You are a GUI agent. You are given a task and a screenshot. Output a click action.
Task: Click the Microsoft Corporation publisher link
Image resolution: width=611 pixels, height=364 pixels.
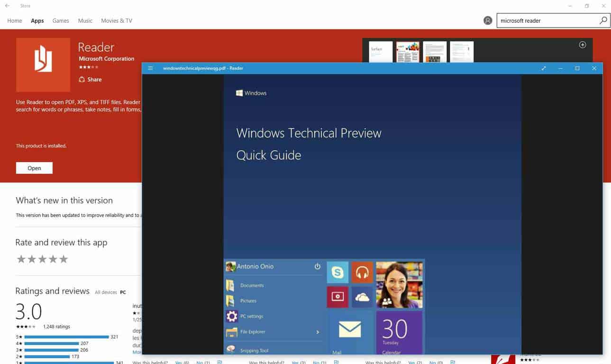point(107,59)
